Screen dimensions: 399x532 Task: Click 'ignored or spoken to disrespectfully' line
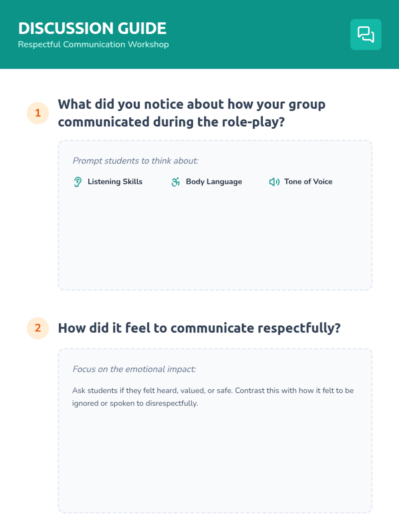pos(135,403)
